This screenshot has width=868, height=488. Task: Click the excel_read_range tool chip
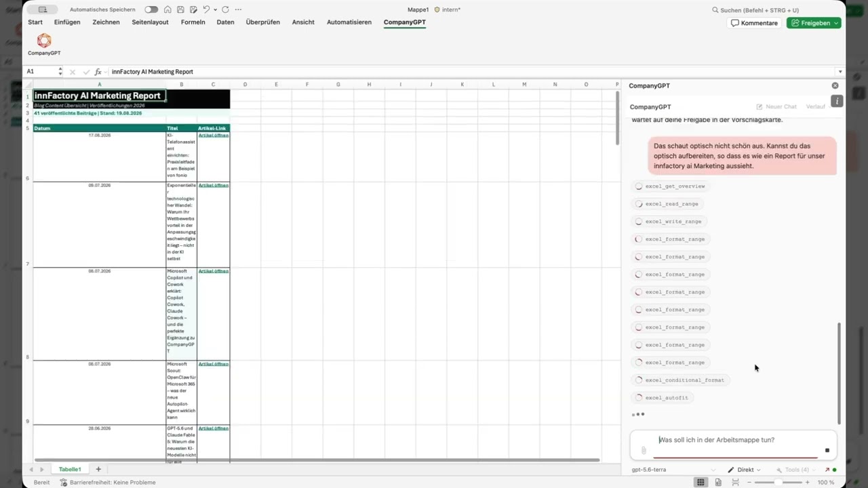pyautogui.click(x=667, y=204)
